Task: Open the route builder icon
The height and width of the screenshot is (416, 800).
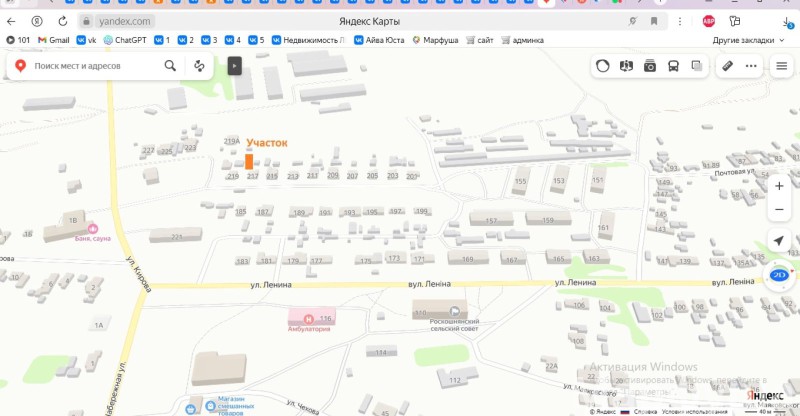Action: (x=199, y=66)
